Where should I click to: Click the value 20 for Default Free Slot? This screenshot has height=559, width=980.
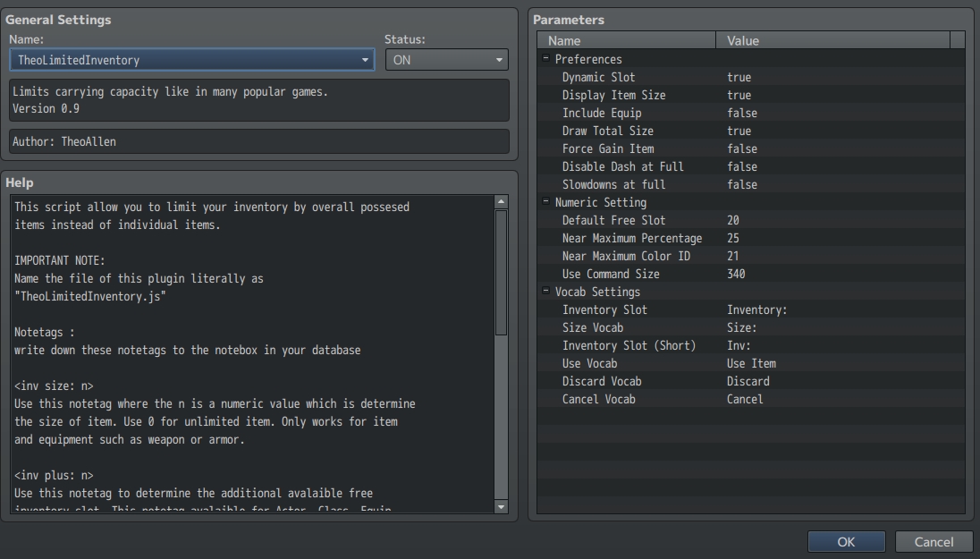(732, 220)
